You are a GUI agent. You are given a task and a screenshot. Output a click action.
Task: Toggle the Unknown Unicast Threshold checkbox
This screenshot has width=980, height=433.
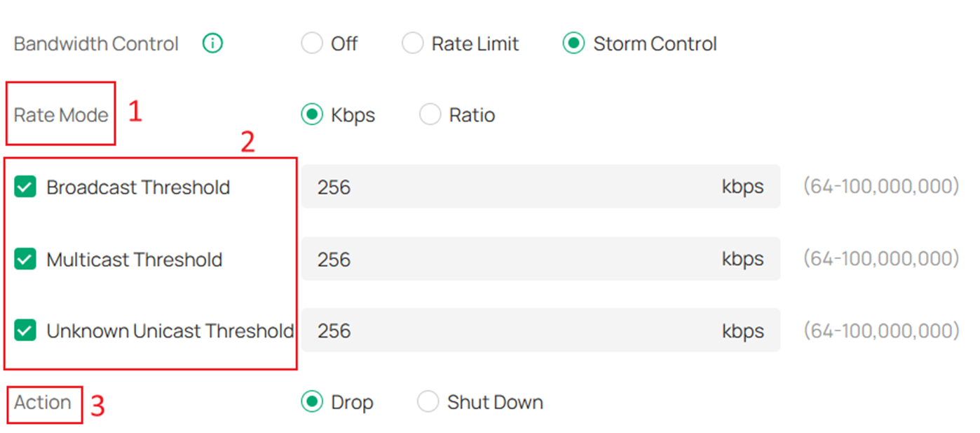[25, 330]
